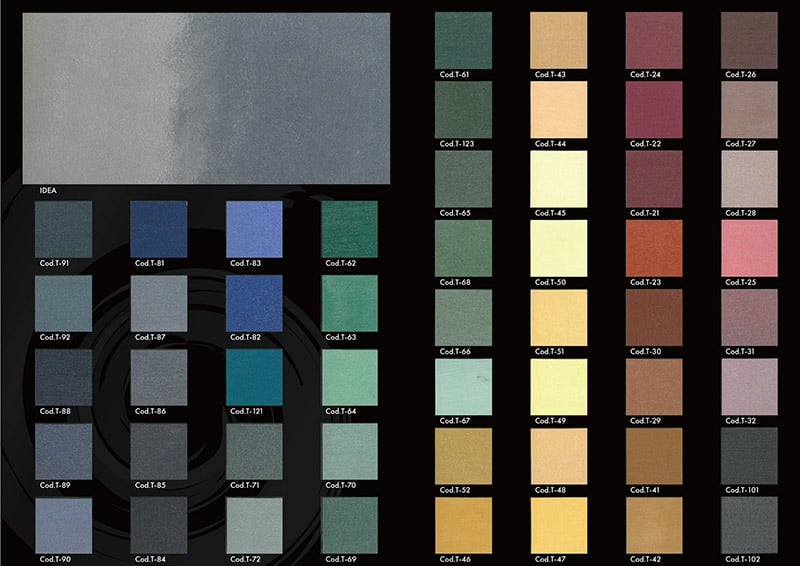Select the yellow Cod.T-47 swatch
Viewport: 800px width, 566px height.
559,526
